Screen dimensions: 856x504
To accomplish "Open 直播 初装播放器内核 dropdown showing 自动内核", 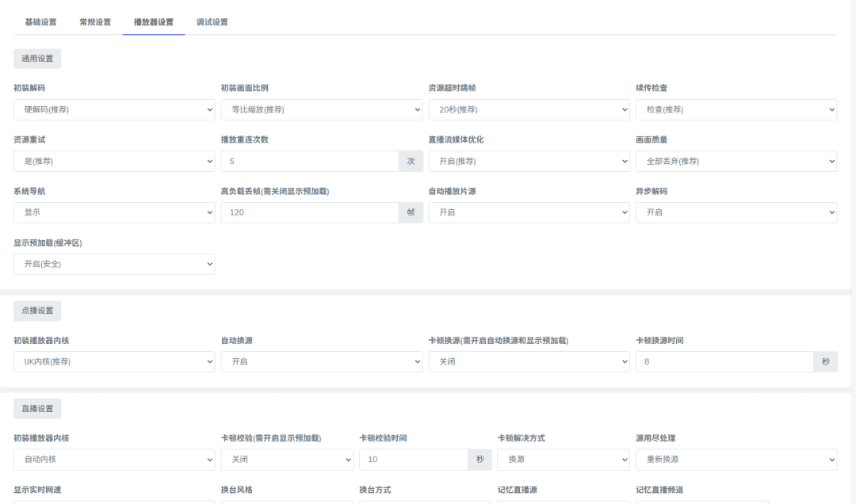I will click(x=114, y=460).
